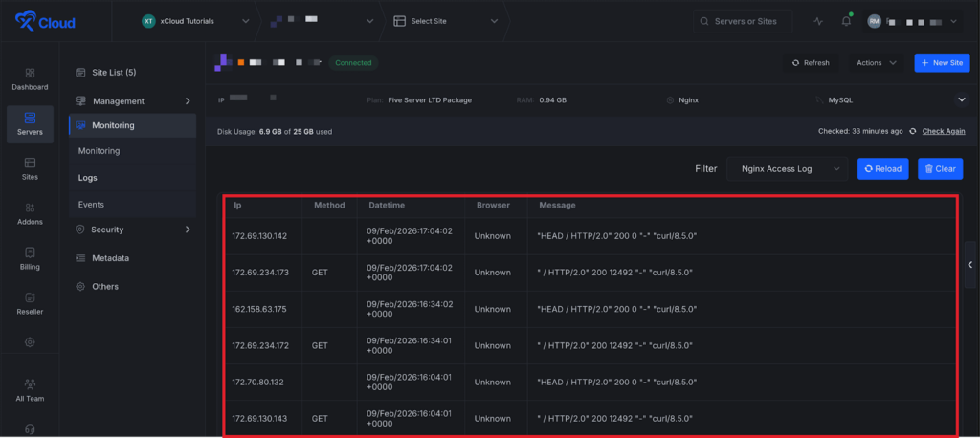This screenshot has height=438, width=980.
Task: Expand server details with the chevron arrow
Action: [962, 99]
